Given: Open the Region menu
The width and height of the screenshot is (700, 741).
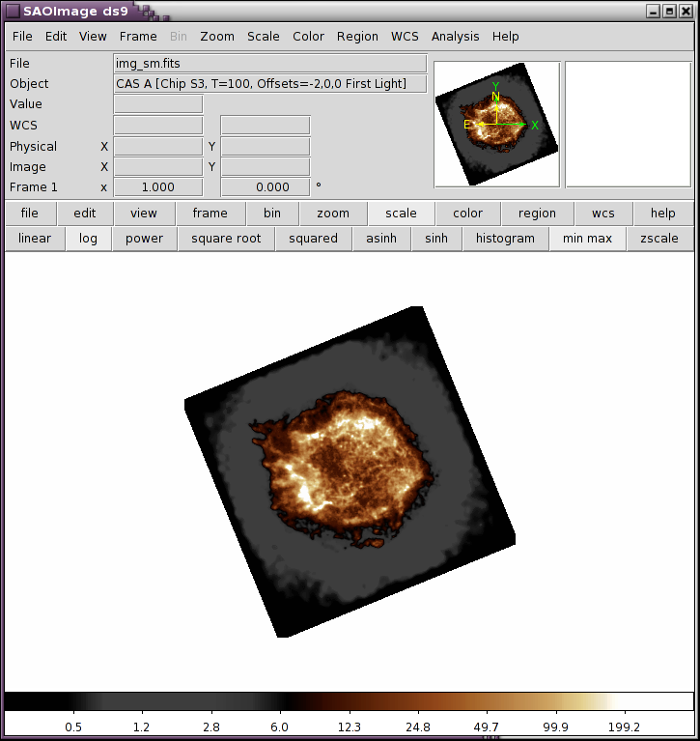Looking at the screenshot, I should pos(357,37).
